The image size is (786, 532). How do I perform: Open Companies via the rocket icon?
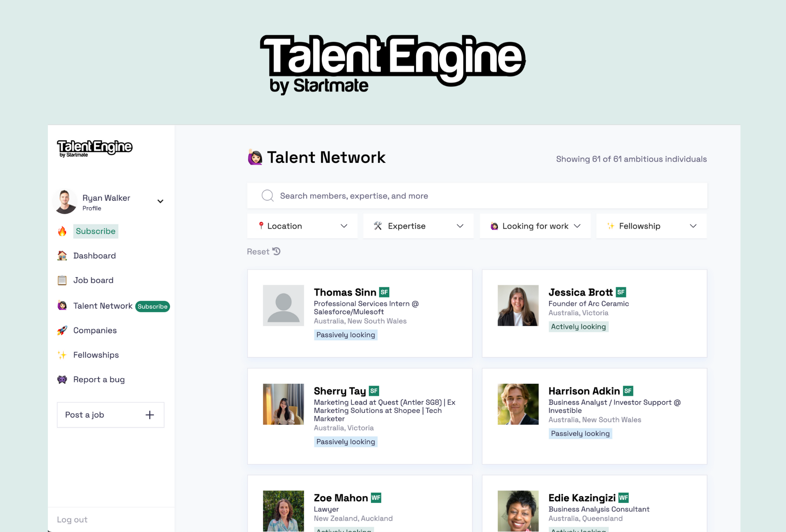point(62,330)
